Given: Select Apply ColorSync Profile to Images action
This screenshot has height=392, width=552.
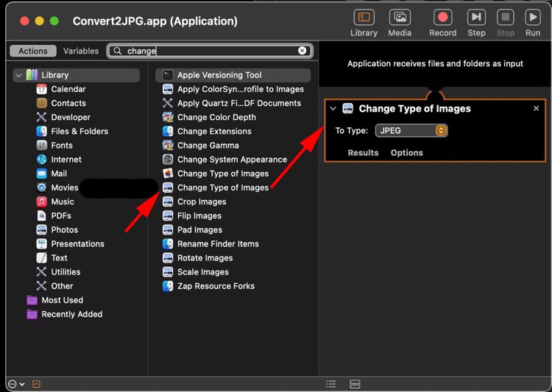Looking at the screenshot, I should coord(233,89).
